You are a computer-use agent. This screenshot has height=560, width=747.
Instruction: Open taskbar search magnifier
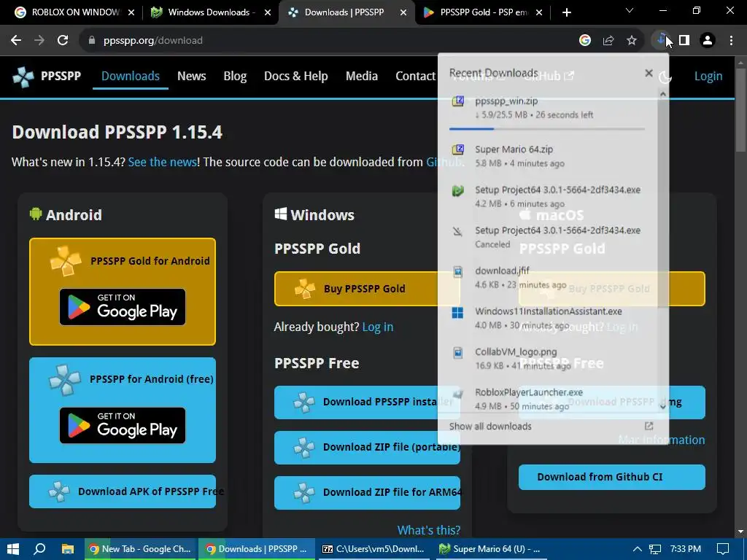pyautogui.click(x=40, y=549)
